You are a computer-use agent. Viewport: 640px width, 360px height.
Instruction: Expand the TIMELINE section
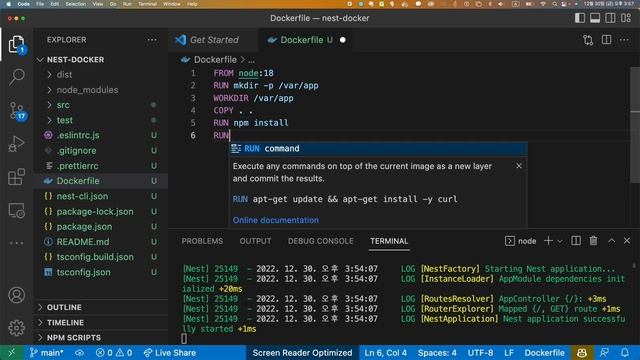click(x=101, y=322)
